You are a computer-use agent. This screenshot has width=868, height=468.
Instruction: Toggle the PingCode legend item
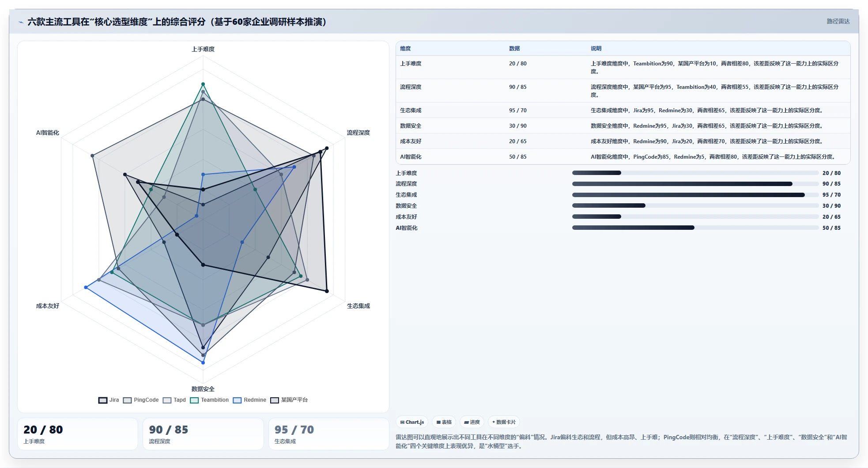(x=141, y=400)
